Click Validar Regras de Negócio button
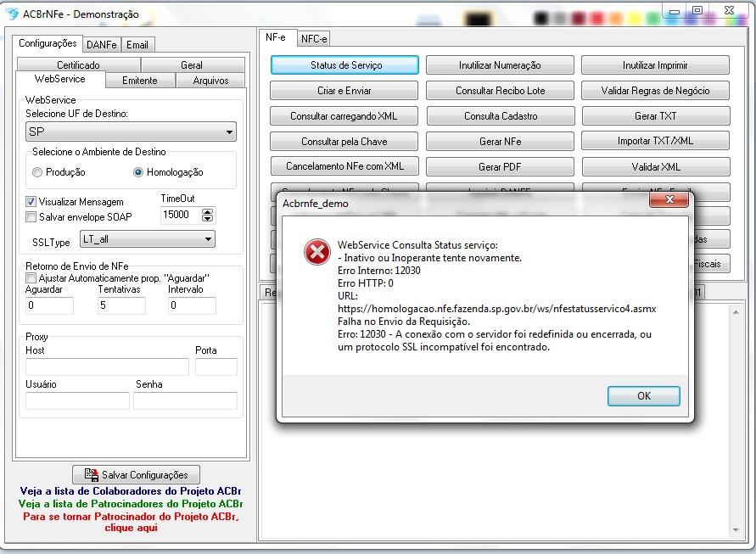The width and height of the screenshot is (756, 554). coord(655,91)
